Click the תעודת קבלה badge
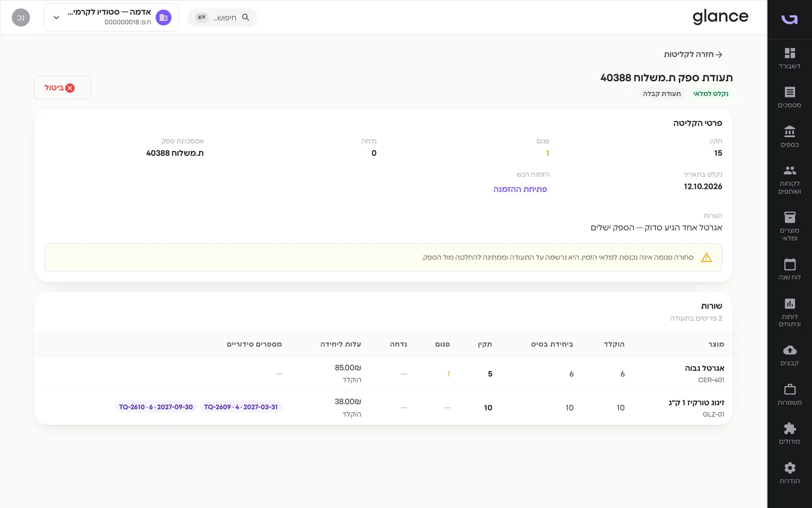Screen dimensions: 812x508 pos(662,93)
